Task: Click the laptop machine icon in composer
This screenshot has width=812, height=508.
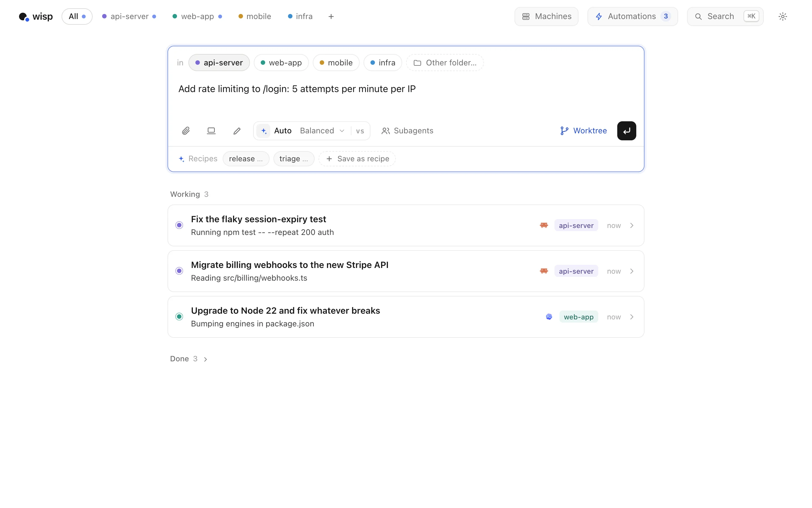Action: (x=211, y=131)
